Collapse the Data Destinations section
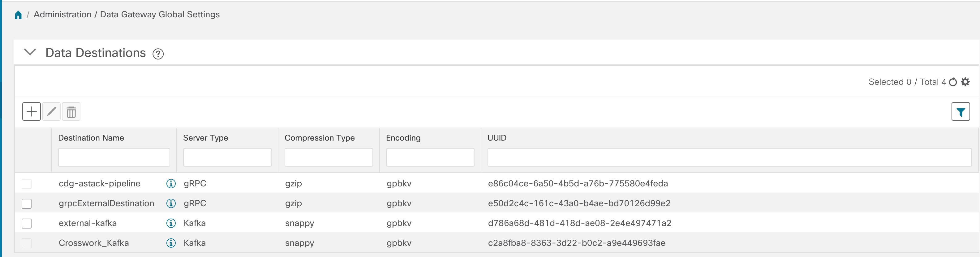 (30, 52)
